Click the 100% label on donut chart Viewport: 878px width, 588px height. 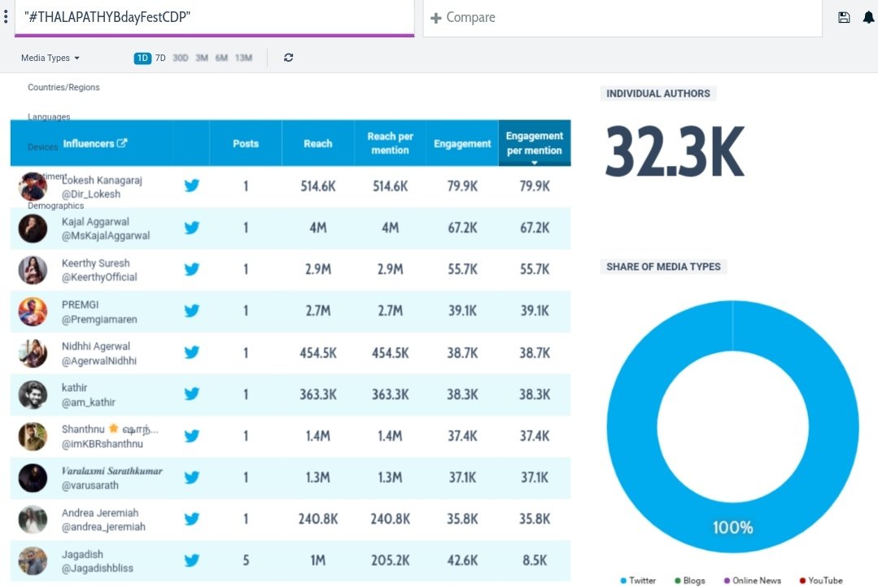point(732,527)
